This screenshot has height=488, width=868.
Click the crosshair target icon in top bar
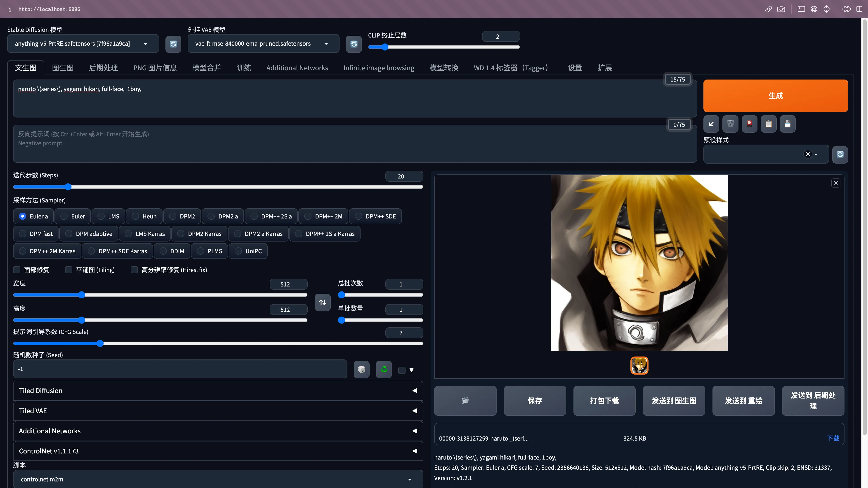[826, 9]
